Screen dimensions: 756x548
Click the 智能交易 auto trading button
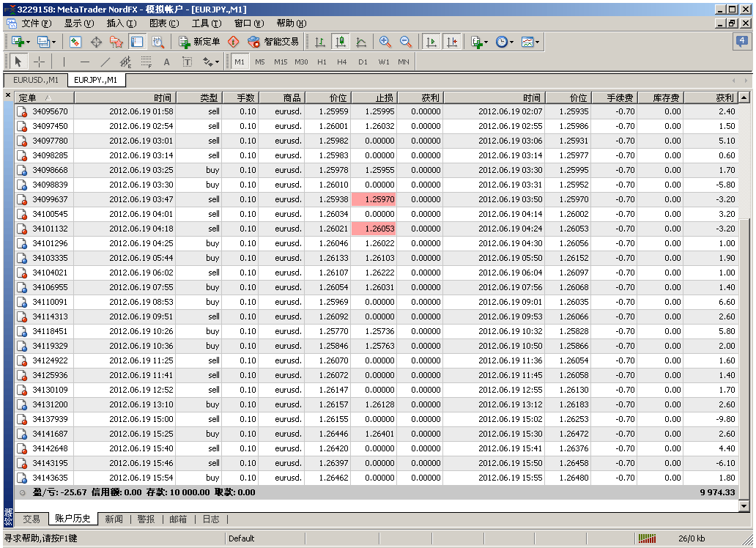(273, 42)
